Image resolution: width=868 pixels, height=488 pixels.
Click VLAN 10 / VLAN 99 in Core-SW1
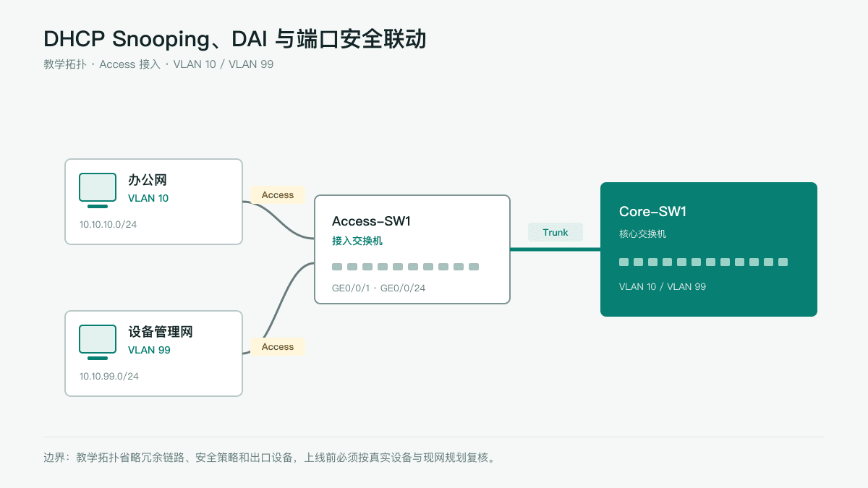click(x=663, y=286)
